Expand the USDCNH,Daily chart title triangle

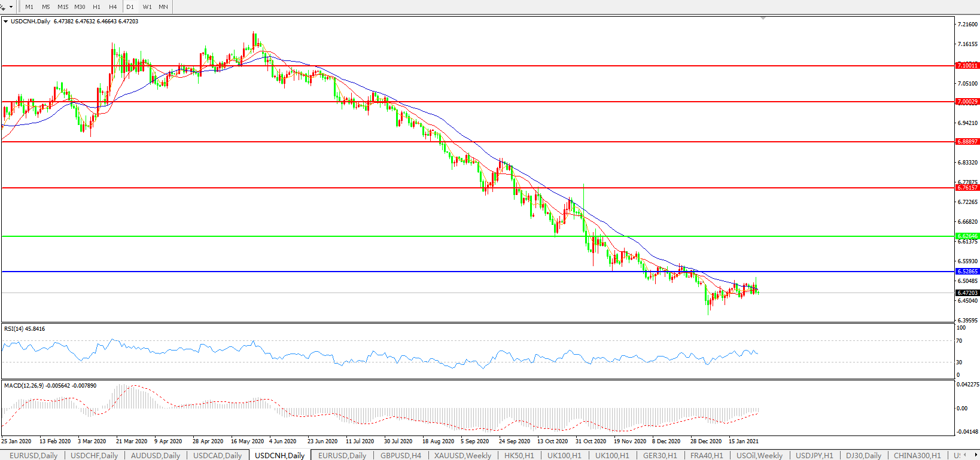[x=6, y=22]
